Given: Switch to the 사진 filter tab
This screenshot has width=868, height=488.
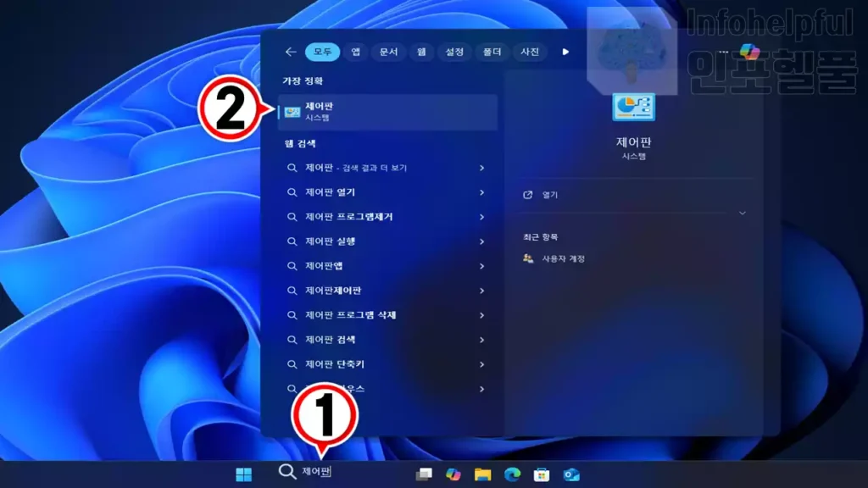Looking at the screenshot, I should tap(530, 52).
